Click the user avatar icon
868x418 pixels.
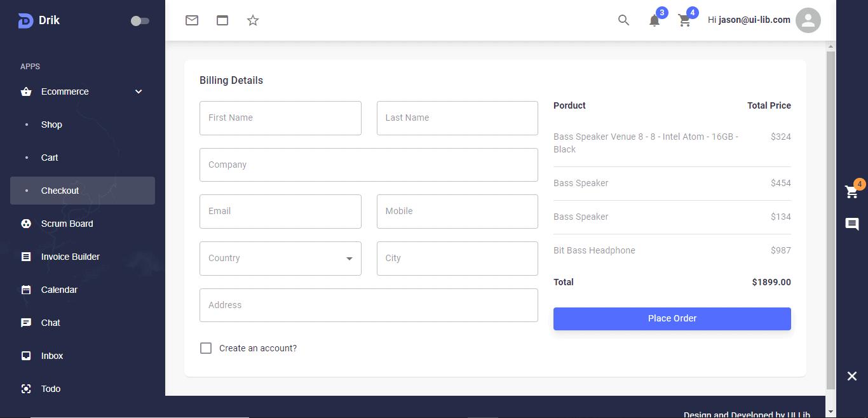(808, 20)
